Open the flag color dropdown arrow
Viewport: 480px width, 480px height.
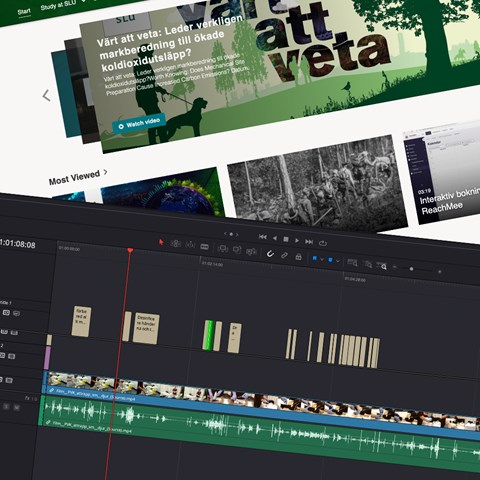pyautogui.click(x=322, y=259)
